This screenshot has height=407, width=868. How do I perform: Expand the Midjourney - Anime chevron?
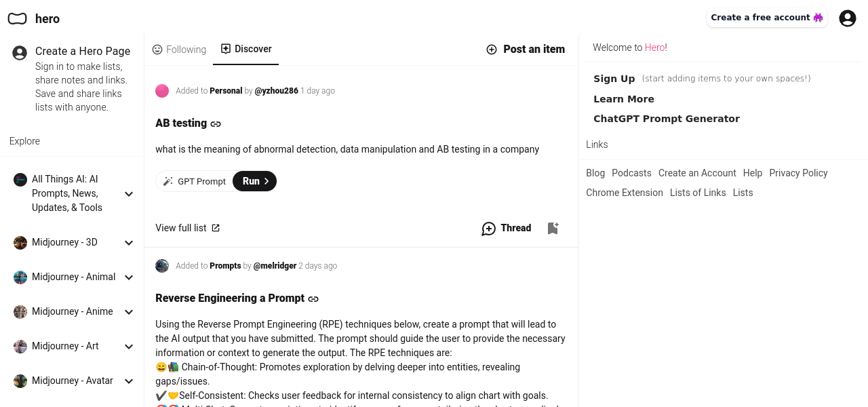pos(129,312)
